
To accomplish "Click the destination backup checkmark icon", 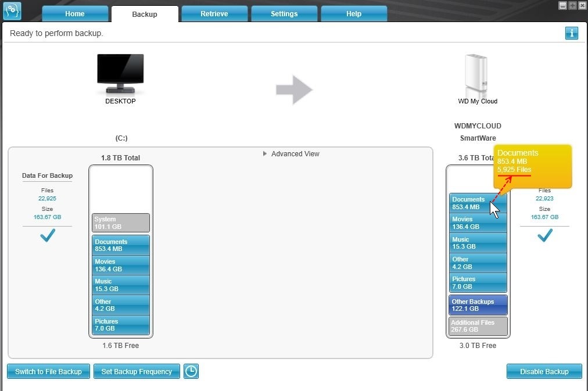I will coord(545,235).
